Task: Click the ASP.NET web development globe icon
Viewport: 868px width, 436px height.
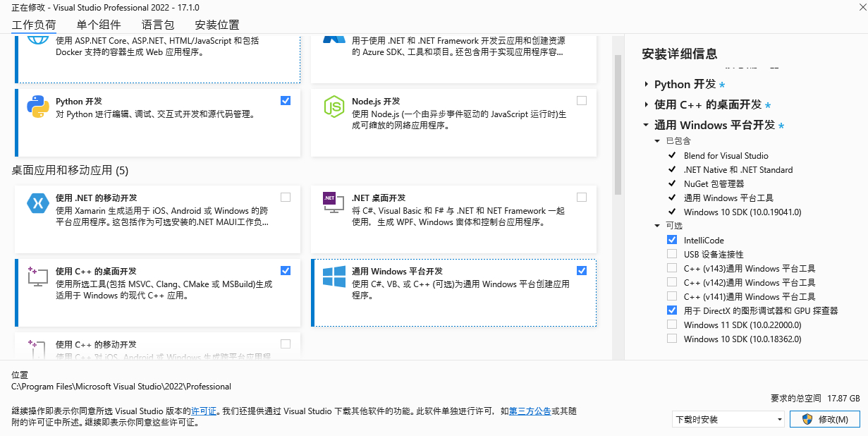Action: [x=38, y=40]
